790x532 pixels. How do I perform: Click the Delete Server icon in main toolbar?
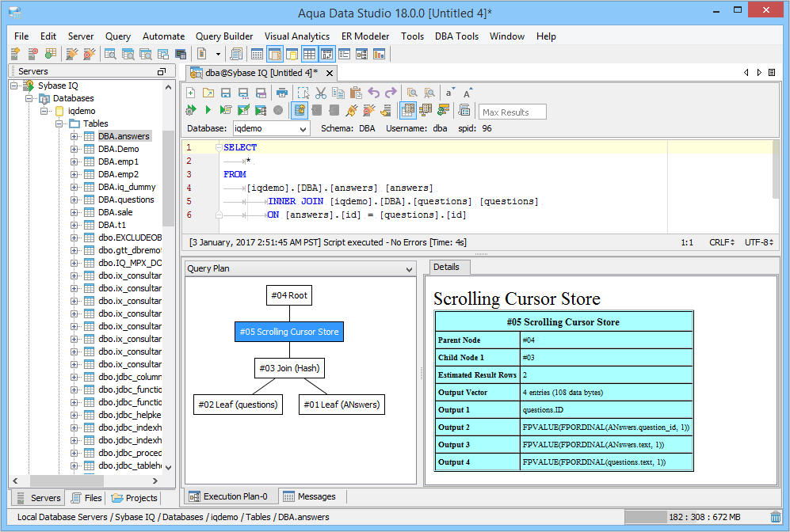click(32, 54)
